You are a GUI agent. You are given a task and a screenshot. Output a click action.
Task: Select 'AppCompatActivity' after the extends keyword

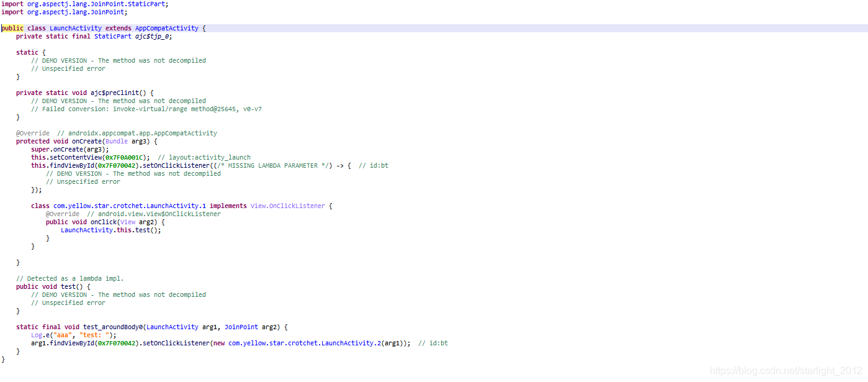pos(167,28)
